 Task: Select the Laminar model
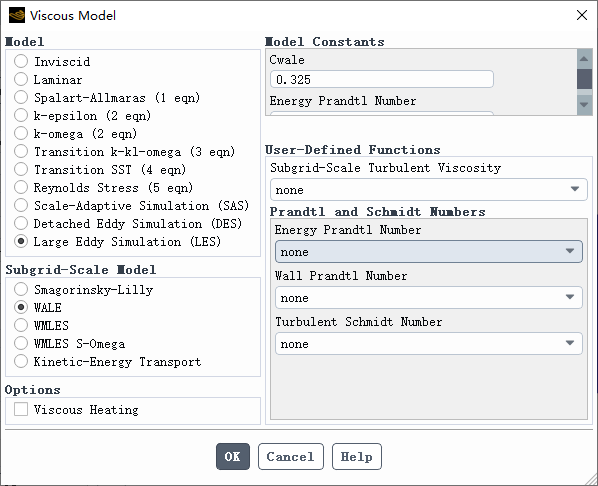(21, 79)
